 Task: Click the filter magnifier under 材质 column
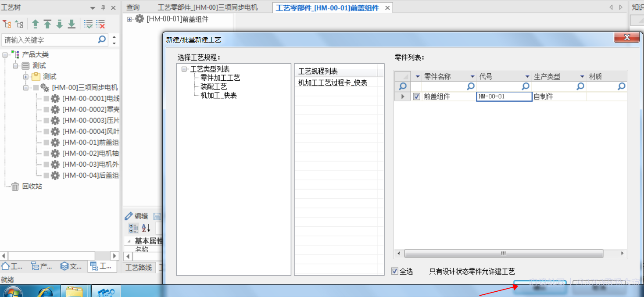point(621,86)
